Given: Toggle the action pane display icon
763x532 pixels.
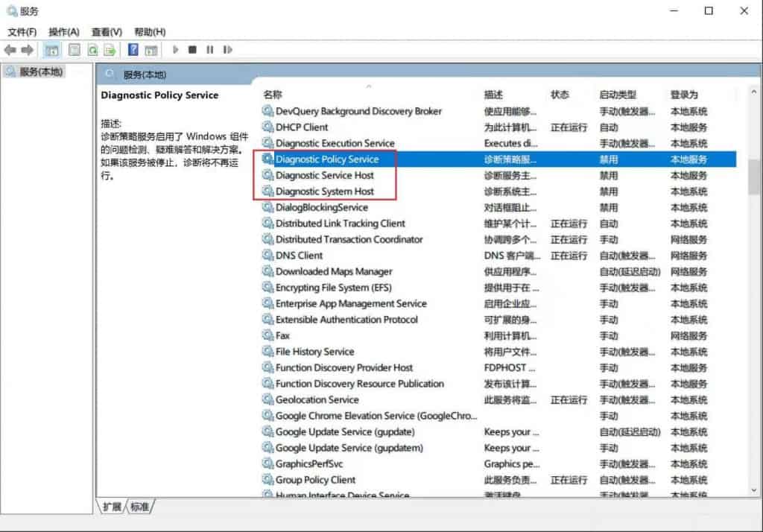Looking at the screenshot, I should 151,49.
